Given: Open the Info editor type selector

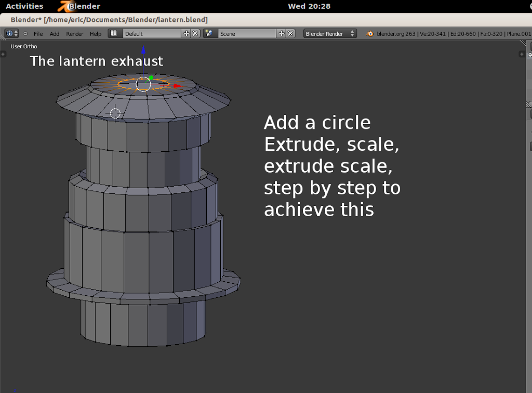Looking at the screenshot, I should (11, 33).
